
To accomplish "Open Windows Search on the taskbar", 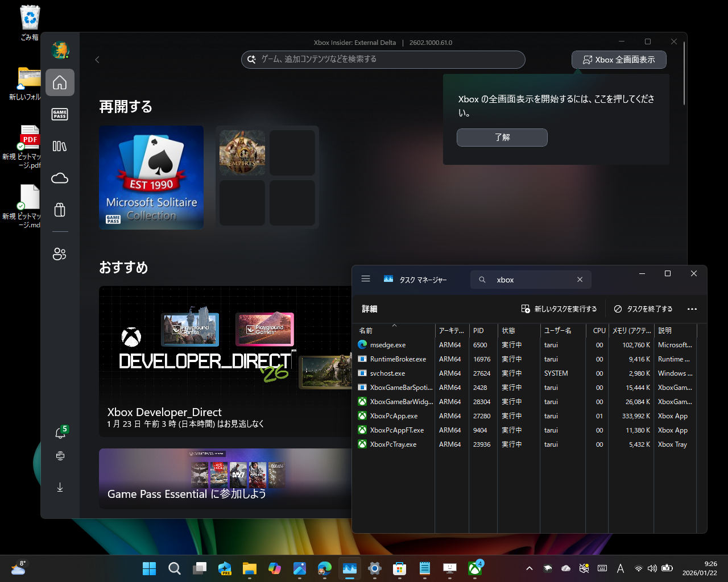I will [175, 568].
